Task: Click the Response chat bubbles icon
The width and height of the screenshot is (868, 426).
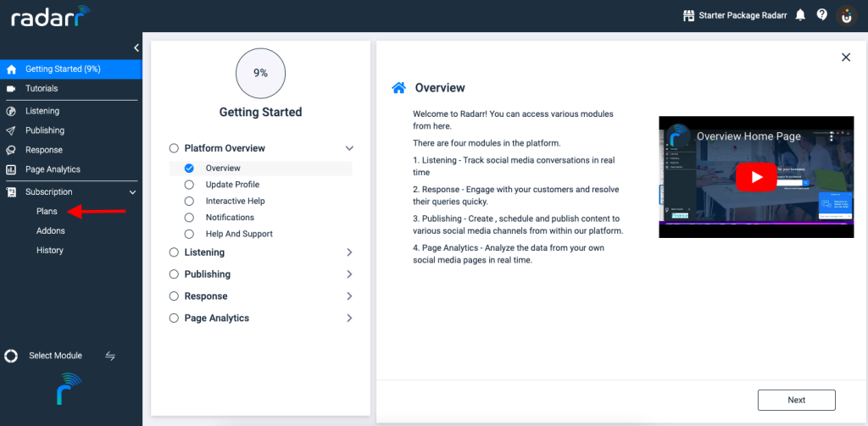Action: 11,150
